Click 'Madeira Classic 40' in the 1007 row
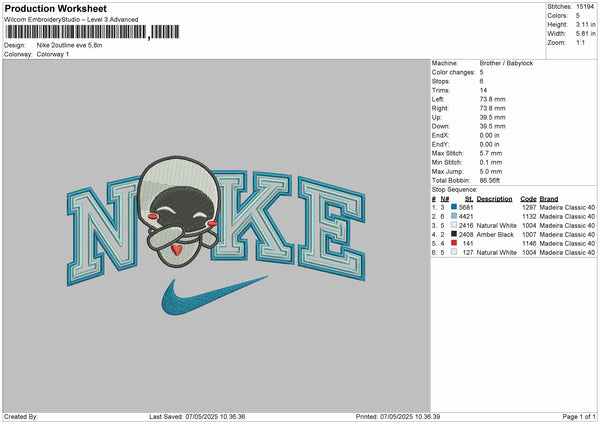Viewport: 600px width, 424px height. click(x=567, y=235)
